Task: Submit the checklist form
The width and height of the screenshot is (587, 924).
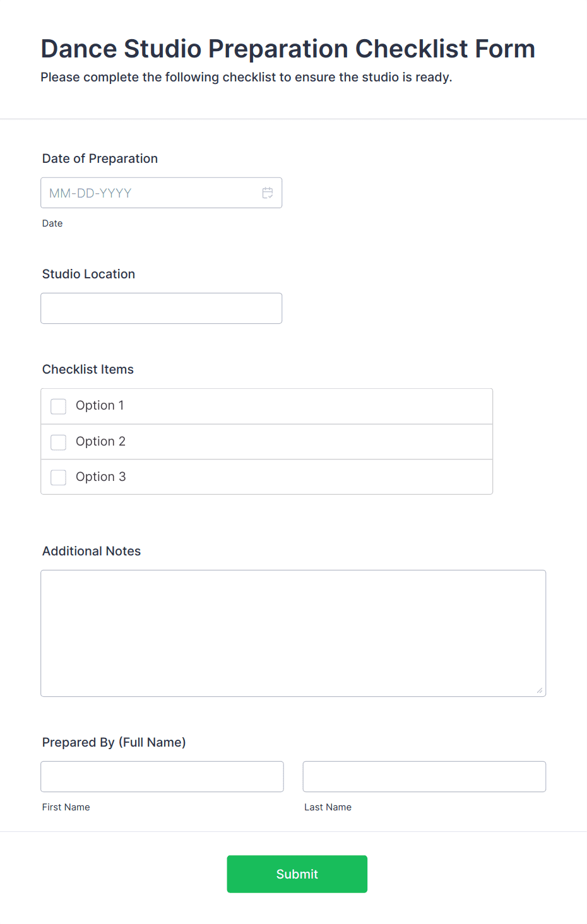Action: 297,874
